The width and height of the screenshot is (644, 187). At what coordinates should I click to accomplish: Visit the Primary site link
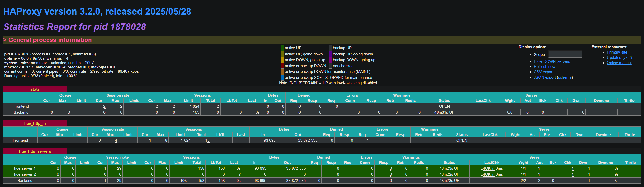(617, 52)
